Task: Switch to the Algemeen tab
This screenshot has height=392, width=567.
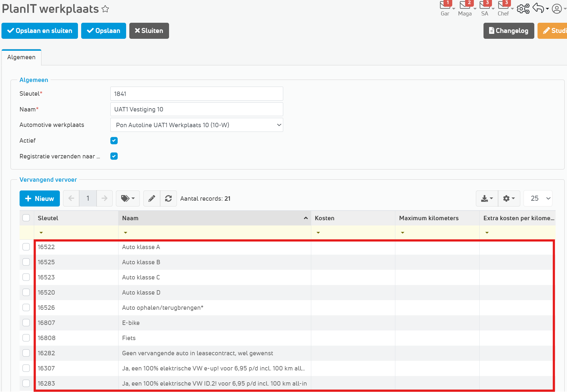Action: (x=21, y=57)
